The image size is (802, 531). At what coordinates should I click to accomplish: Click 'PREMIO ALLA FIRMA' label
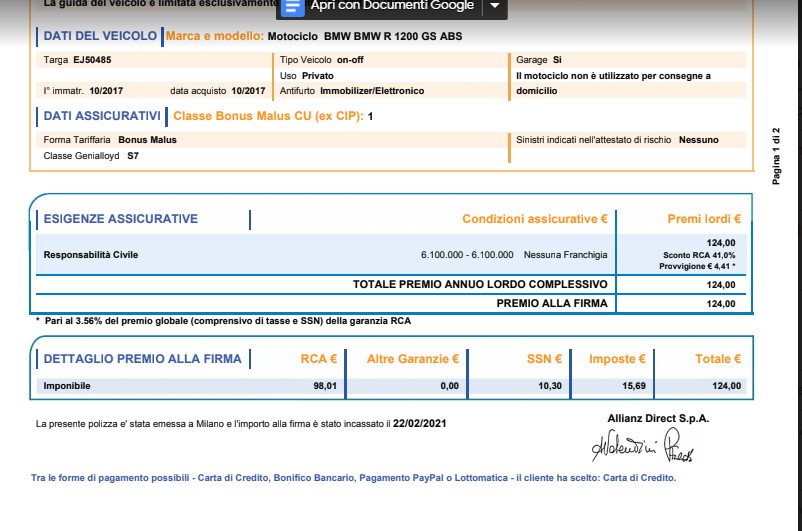552,303
